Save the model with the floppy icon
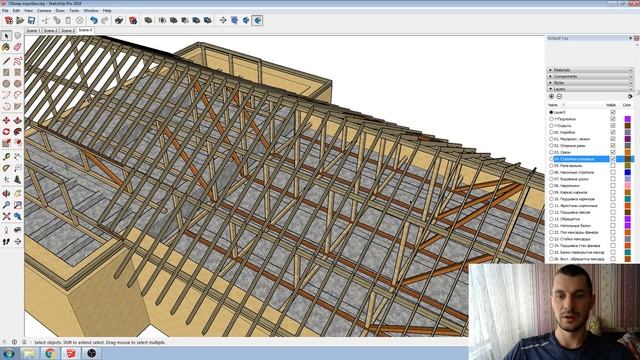This screenshot has height=360, width=640. pos(31,20)
